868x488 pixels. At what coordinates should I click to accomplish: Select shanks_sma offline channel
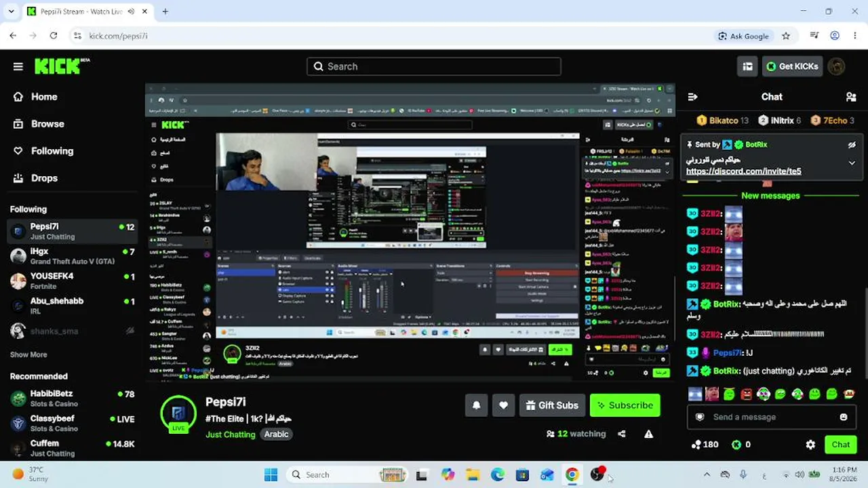(73, 331)
